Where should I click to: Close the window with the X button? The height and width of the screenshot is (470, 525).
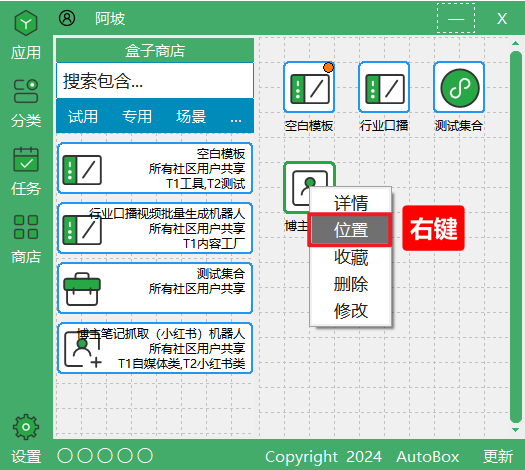(x=502, y=19)
